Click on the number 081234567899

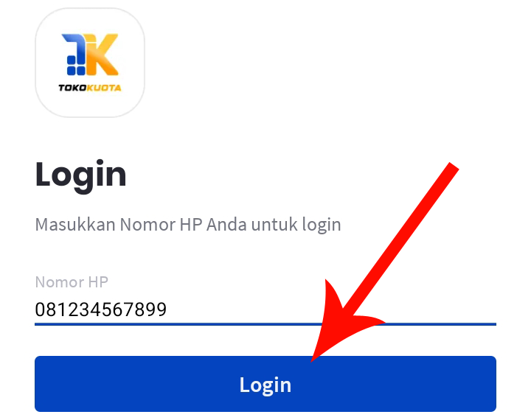(100, 309)
